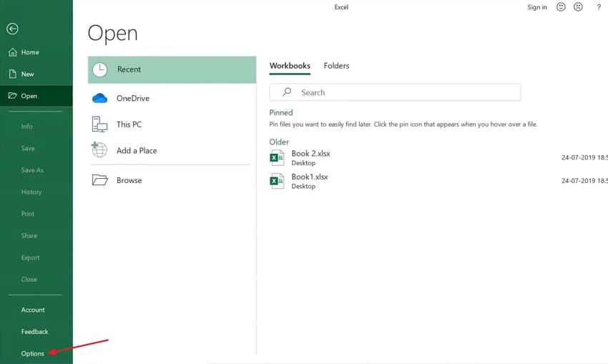This screenshot has width=608, height=364.
Task: Switch to the Folders tab
Action: (x=336, y=66)
